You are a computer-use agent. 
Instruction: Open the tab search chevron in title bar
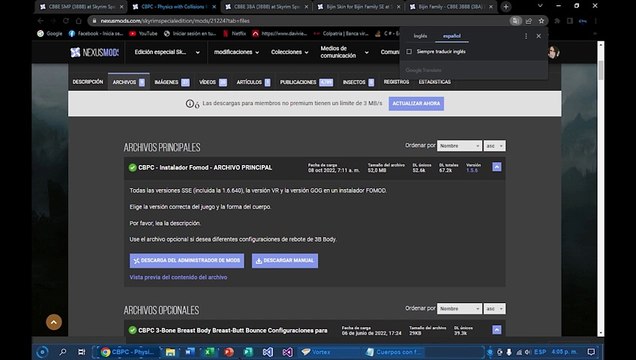click(540, 6)
